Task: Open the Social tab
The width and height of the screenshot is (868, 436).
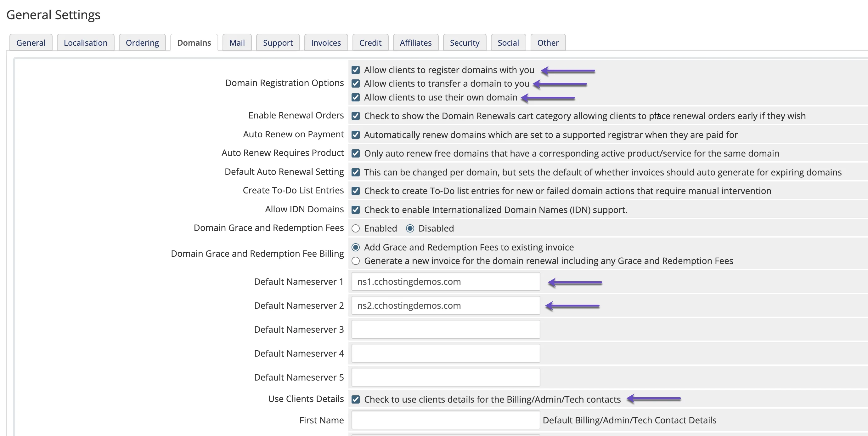Action: tap(508, 43)
